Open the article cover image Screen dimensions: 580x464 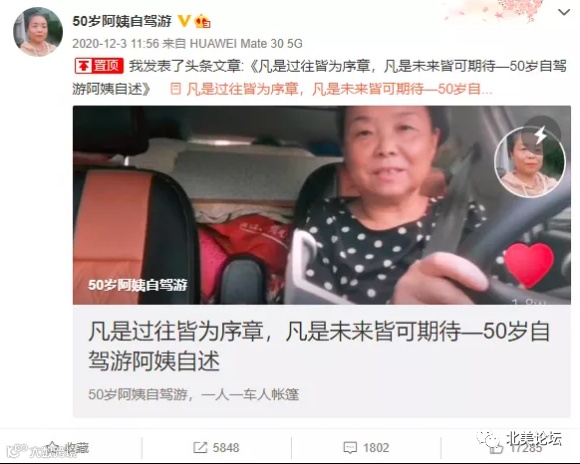[321, 205]
